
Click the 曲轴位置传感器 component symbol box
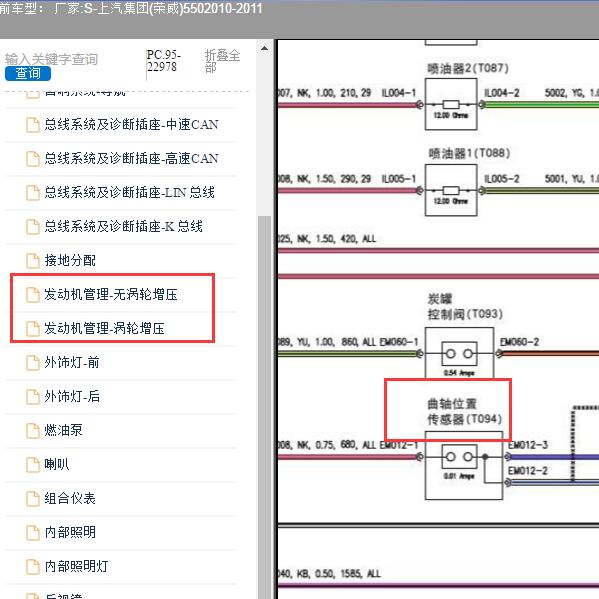[464, 465]
